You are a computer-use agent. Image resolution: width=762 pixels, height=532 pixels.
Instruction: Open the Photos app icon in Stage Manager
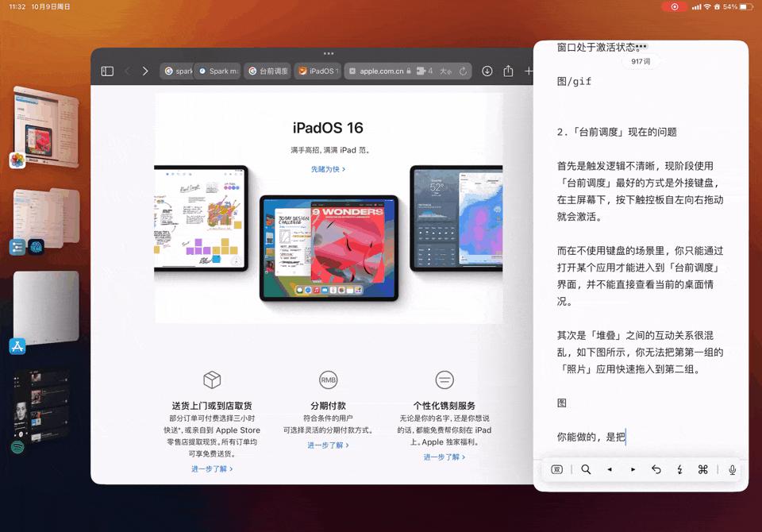pyautogui.click(x=17, y=160)
